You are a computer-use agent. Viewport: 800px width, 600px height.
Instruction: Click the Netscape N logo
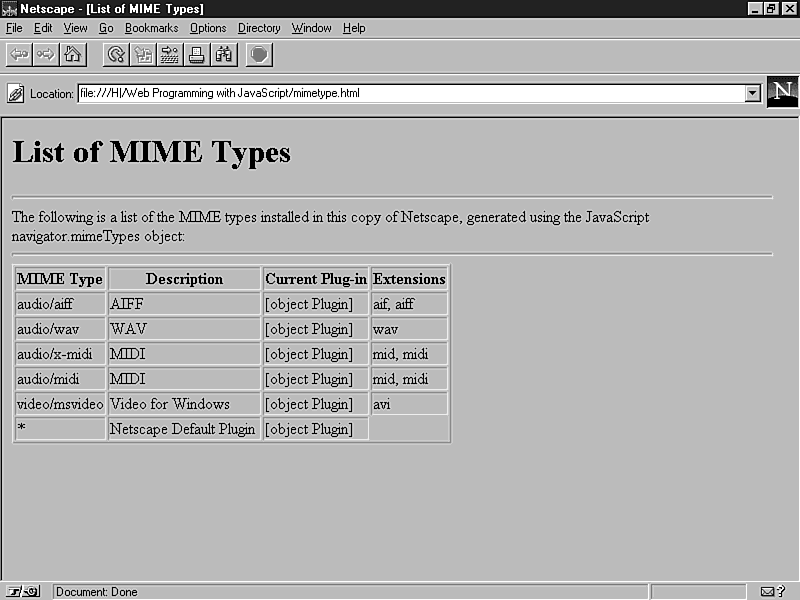coord(782,92)
